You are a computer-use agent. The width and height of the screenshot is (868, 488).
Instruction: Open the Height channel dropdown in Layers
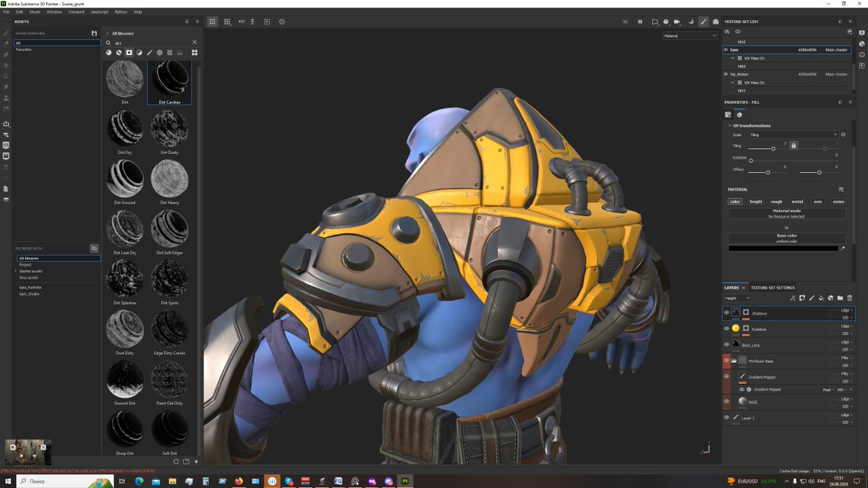(738, 298)
